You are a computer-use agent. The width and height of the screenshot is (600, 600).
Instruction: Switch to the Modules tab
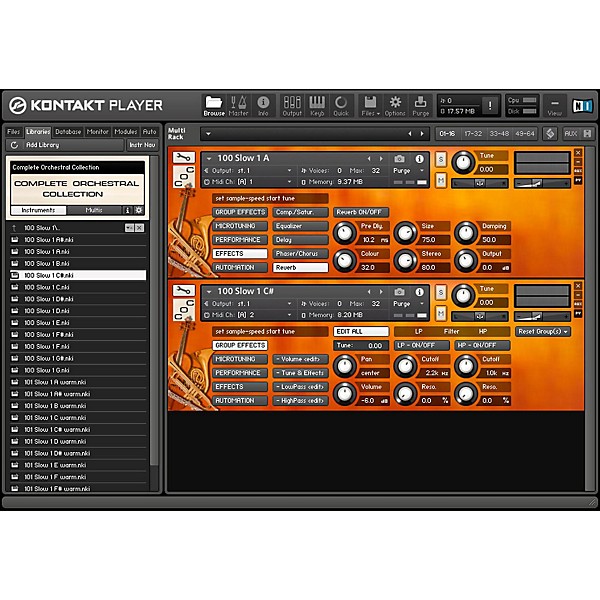126,132
